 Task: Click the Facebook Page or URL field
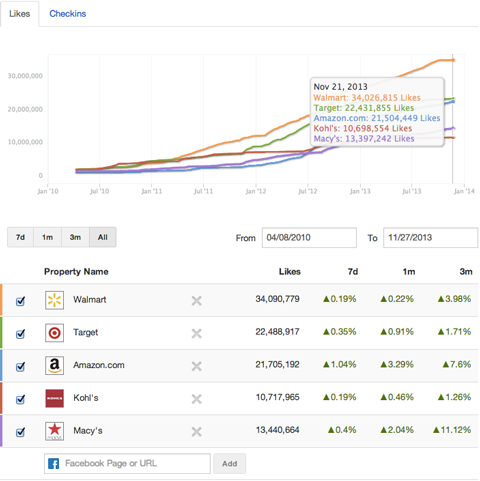127,464
